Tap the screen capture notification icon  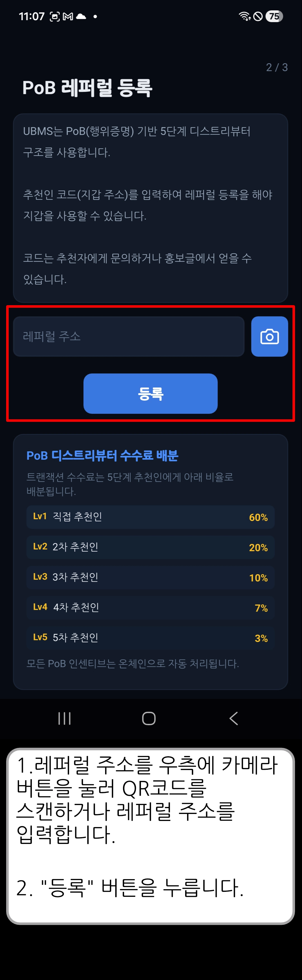[x=55, y=16]
